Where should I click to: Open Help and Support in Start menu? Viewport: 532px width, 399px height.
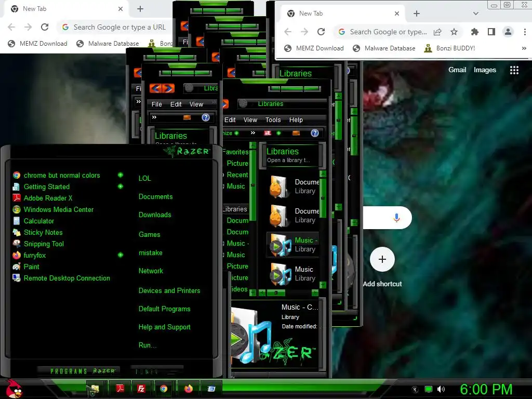click(164, 327)
